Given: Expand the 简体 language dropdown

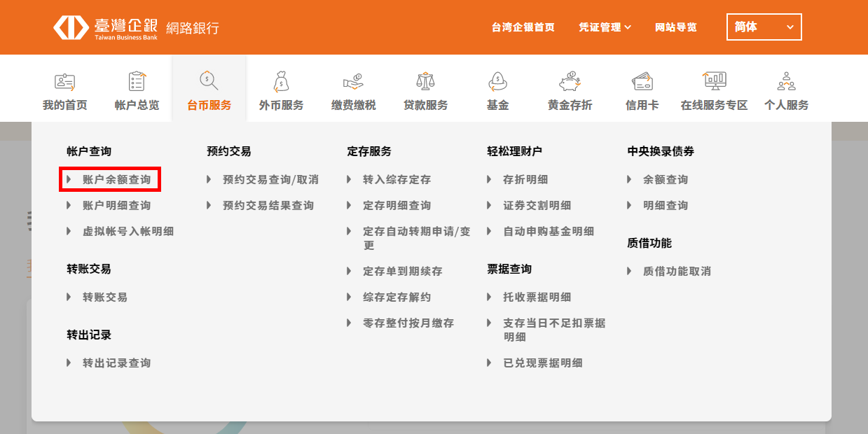Looking at the screenshot, I should click(x=764, y=27).
